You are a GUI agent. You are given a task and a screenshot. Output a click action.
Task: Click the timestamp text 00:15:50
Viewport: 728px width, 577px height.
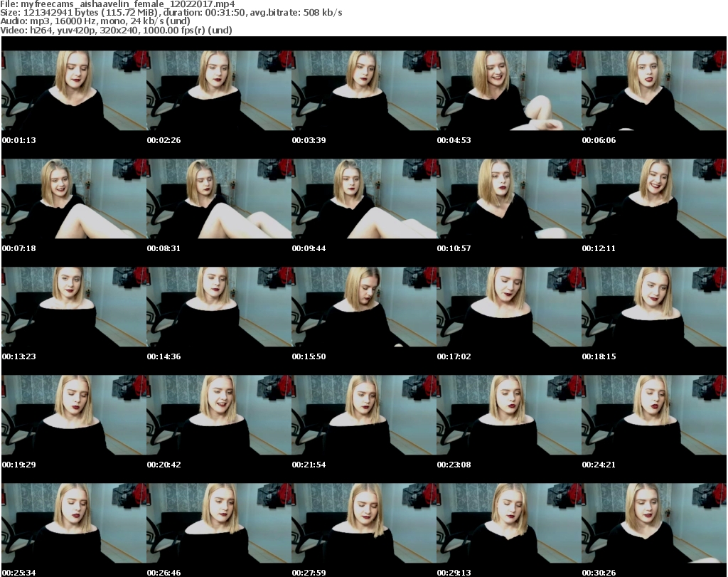click(309, 356)
